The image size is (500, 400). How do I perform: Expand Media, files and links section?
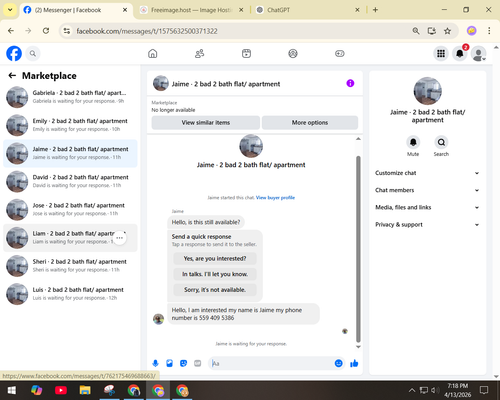(x=427, y=207)
